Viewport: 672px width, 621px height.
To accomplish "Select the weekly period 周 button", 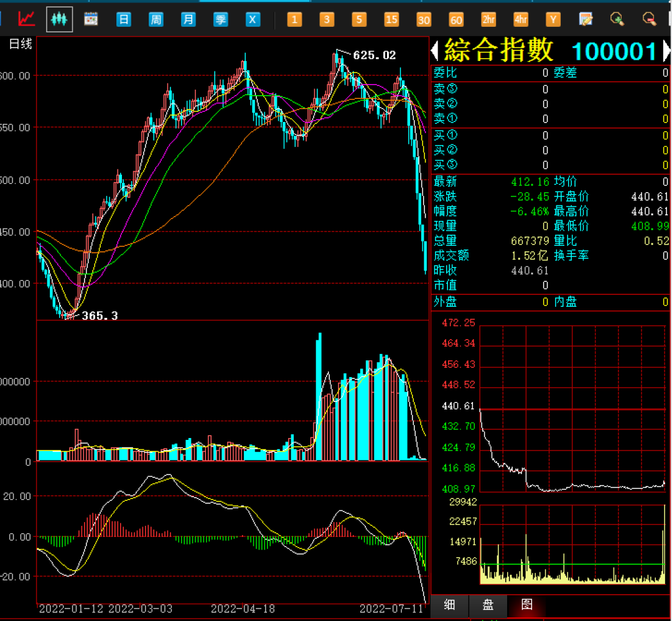I will (156, 19).
